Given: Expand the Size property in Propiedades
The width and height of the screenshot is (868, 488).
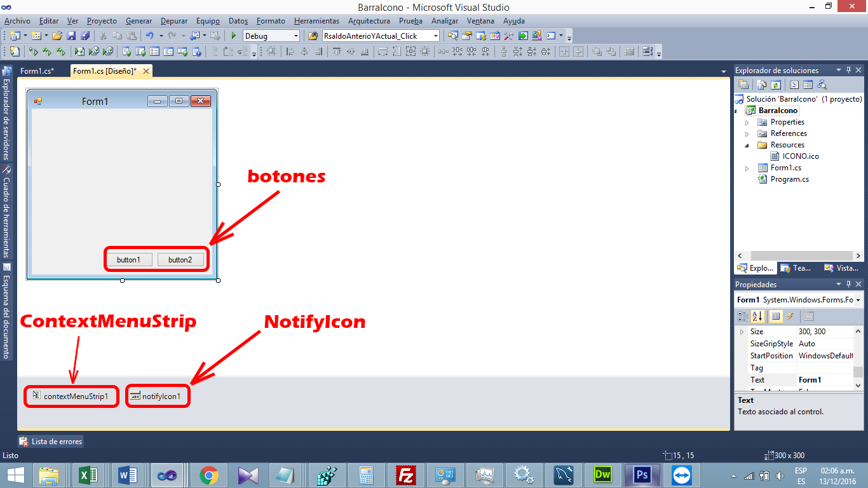Looking at the screenshot, I should pyautogui.click(x=742, y=331).
